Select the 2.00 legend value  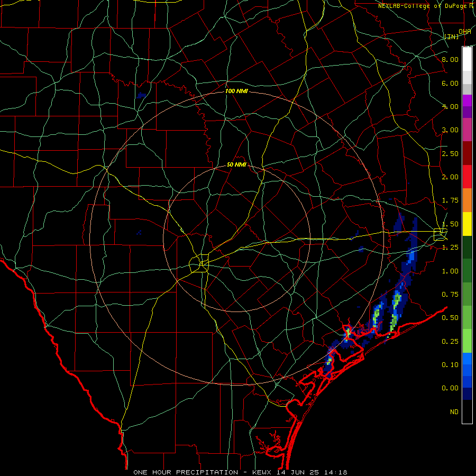(x=450, y=177)
